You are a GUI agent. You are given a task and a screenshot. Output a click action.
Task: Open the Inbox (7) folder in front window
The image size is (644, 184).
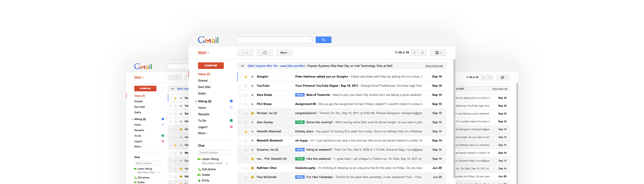click(204, 74)
